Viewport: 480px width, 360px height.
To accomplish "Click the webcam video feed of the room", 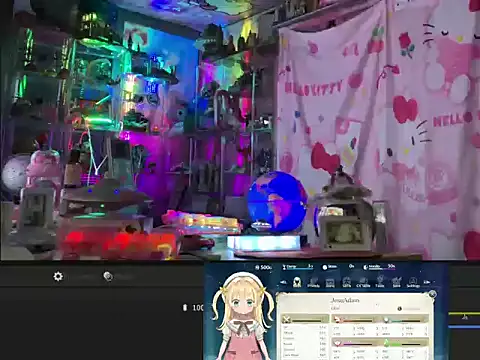I will point(240,129).
